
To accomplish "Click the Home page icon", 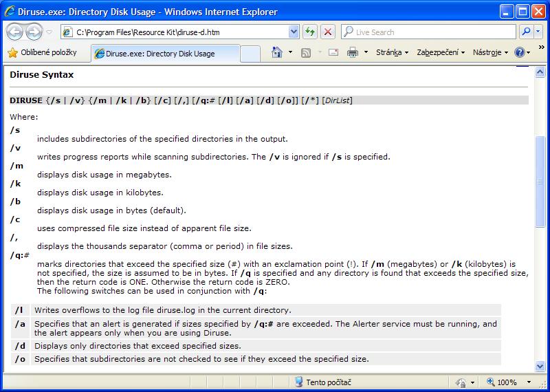I will pyautogui.click(x=277, y=53).
